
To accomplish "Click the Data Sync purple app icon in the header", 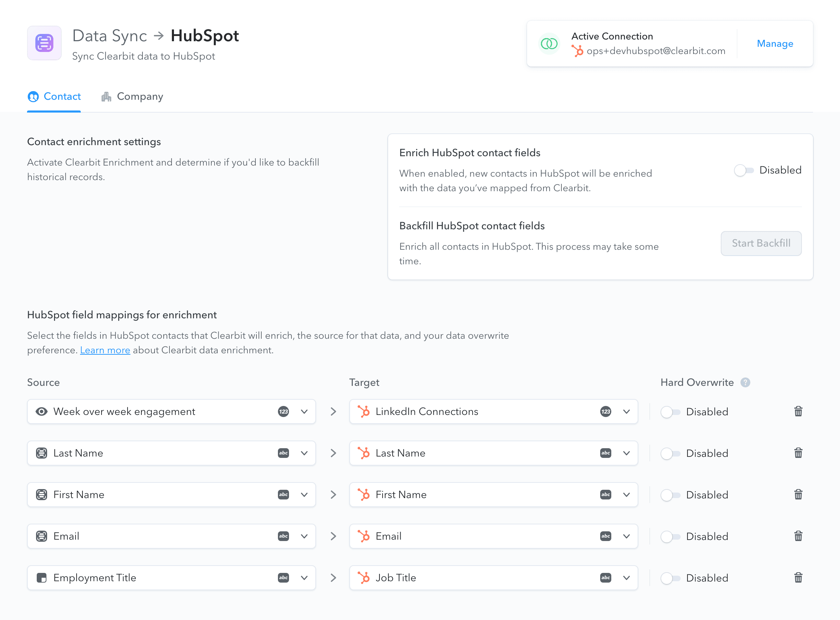I will coord(44,43).
